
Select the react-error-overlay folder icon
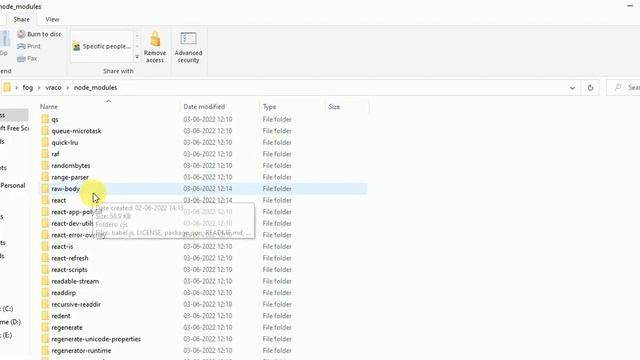(45, 235)
